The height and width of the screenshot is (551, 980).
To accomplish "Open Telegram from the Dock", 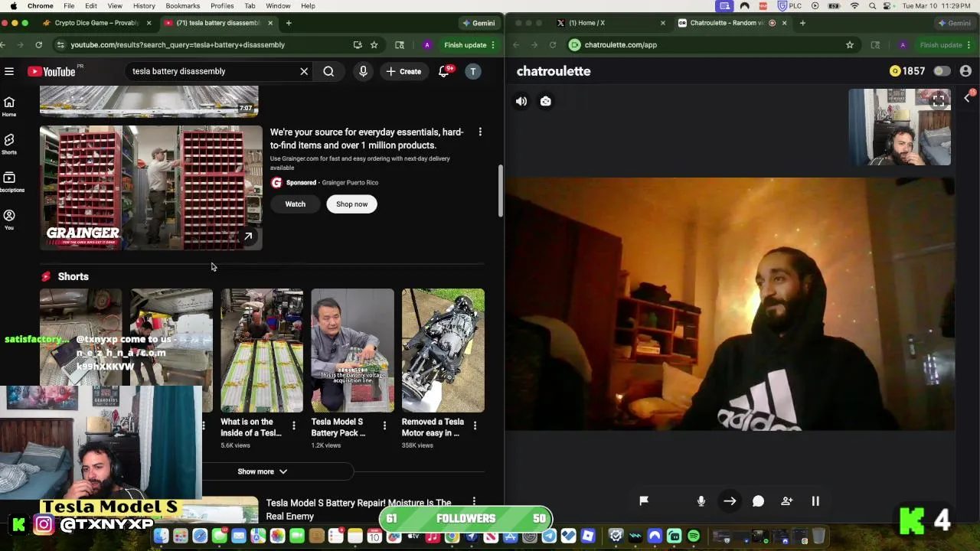I will [549, 536].
